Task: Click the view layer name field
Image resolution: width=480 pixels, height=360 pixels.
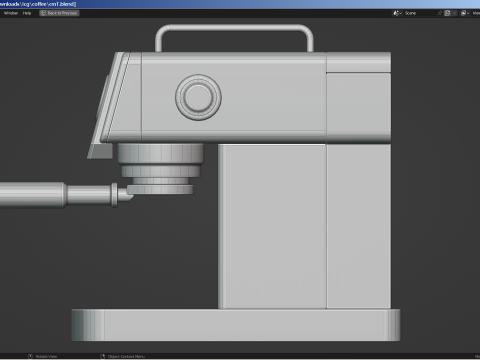Action: 476,13
